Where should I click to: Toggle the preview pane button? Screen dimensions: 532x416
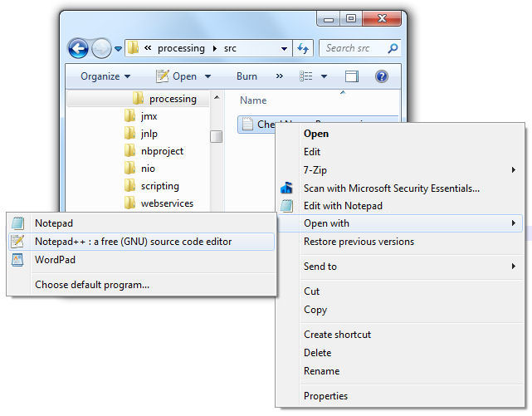click(352, 76)
